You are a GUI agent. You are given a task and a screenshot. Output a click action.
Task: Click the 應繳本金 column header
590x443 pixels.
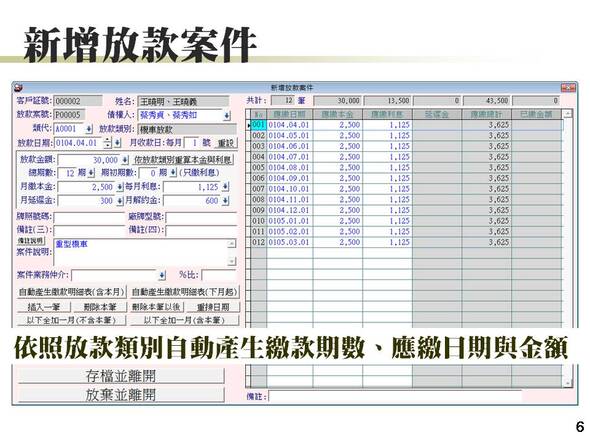pyautogui.click(x=337, y=114)
